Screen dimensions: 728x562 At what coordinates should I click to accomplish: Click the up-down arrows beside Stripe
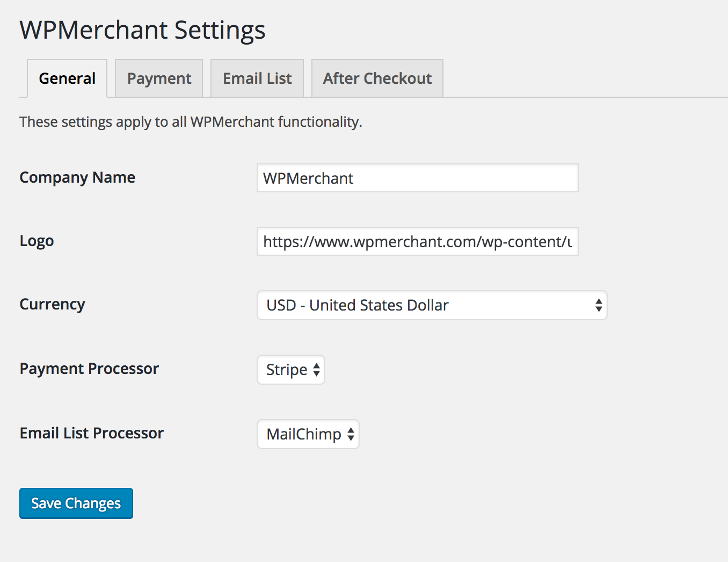(x=317, y=370)
